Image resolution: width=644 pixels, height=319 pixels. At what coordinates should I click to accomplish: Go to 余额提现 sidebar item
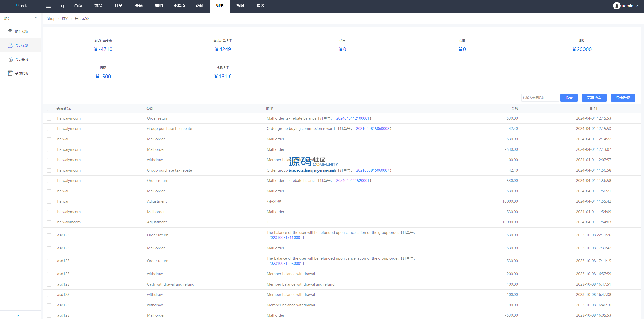coord(20,73)
